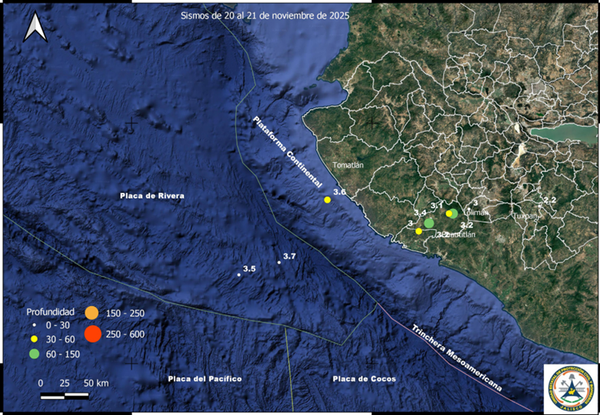Viewport: 600px width, 415px height.
Task: Click the 'Tomatlán' town label
Action: 348,165
